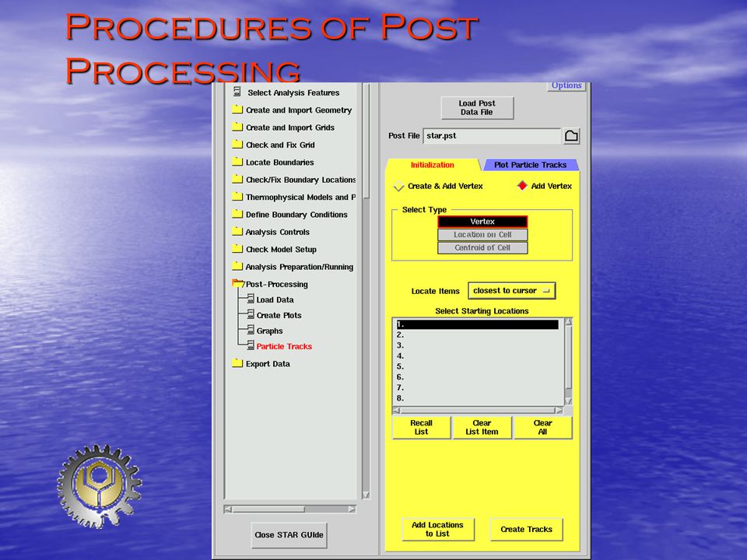Image resolution: width=747 pixels, height=560 pixels.
Task: Open Locate Items closest to cursor dropdown
Action: click(512, 290)
